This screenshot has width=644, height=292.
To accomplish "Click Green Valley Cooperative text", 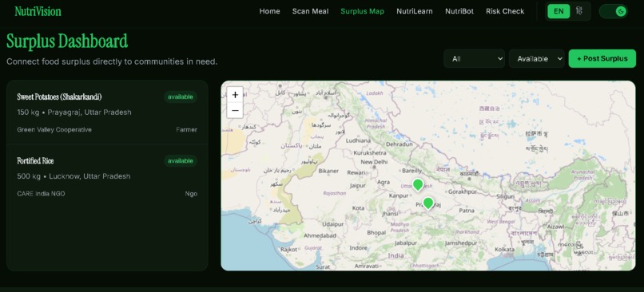I will tap(54, 129).
